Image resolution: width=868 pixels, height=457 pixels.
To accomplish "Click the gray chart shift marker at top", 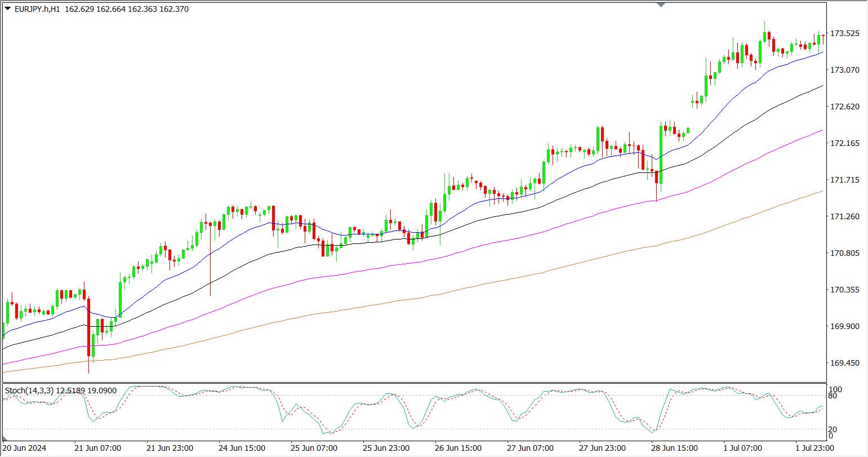I will (661, 5).
